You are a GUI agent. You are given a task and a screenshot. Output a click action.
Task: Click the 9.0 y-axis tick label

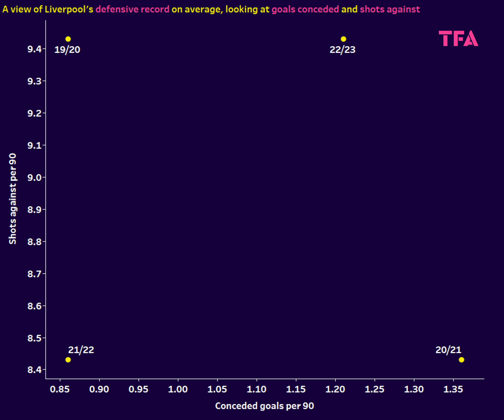pyautogui.click(x=35, y=178)
